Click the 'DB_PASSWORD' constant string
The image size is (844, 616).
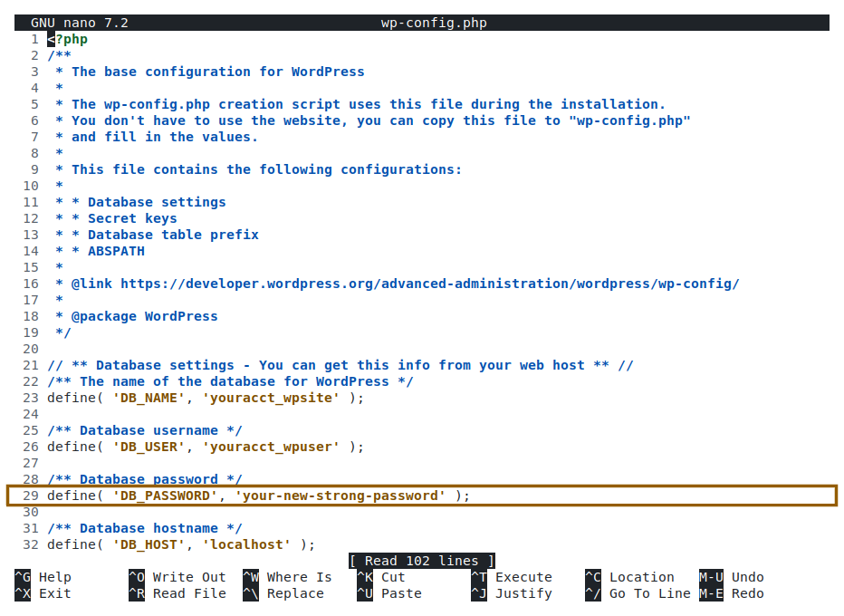pos(165,496)
